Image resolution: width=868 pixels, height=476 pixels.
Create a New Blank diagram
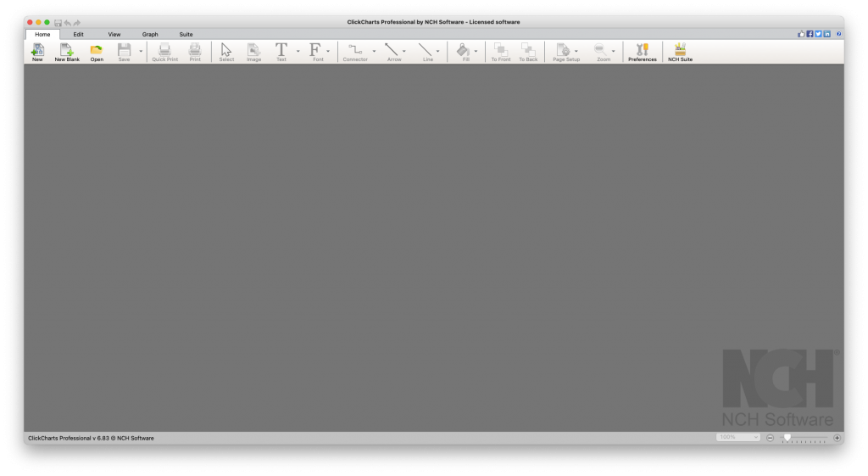(x=67, y=52)
